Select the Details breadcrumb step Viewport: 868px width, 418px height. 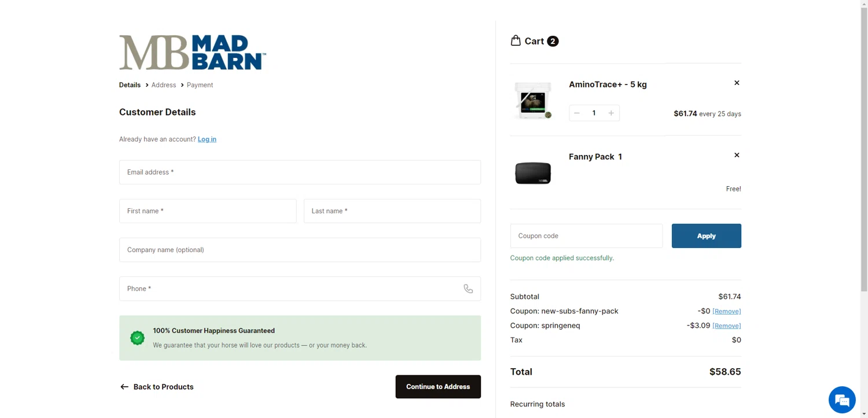(x=130, y=85)
